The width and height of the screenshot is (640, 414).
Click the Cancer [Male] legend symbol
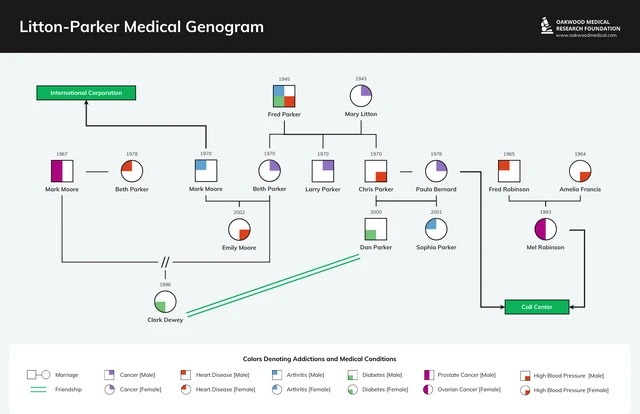pos(109,375)
